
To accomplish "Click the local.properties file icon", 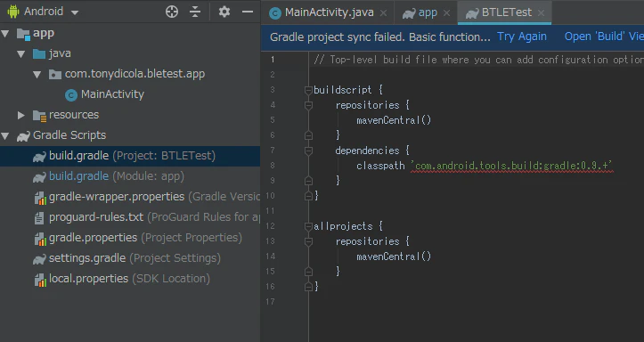I will point(40,280).
